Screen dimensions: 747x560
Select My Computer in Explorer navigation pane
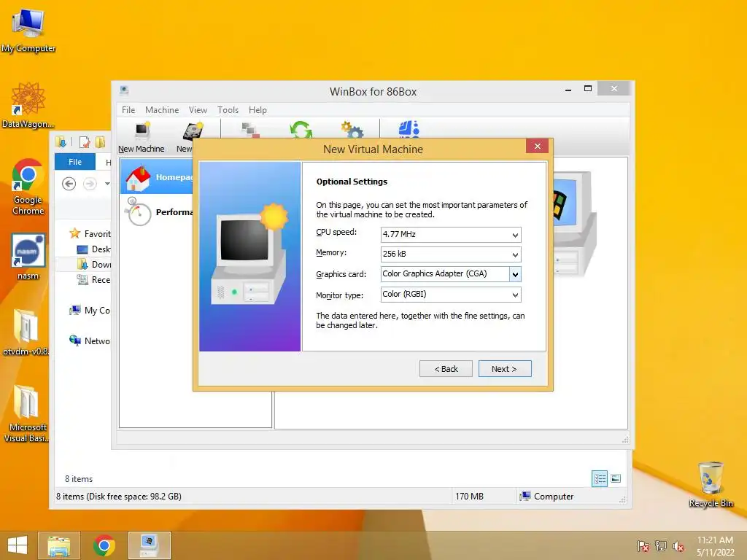[x=90, y=311]
